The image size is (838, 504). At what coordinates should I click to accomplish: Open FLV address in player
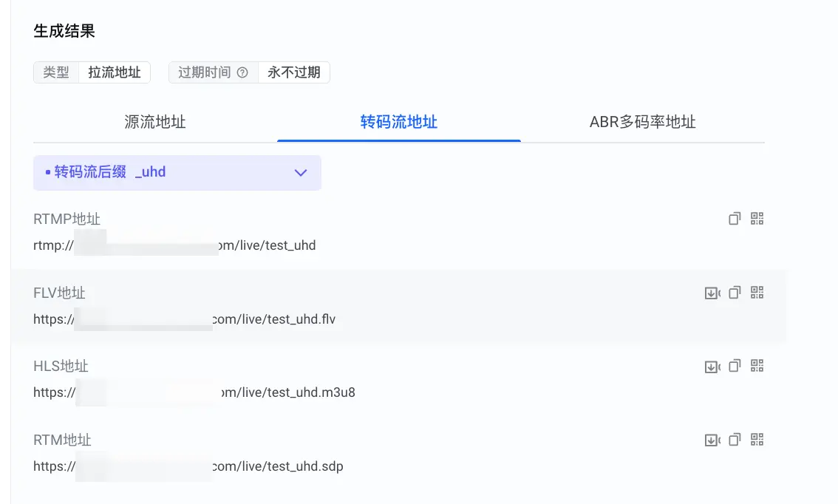[x=712, y=293]
